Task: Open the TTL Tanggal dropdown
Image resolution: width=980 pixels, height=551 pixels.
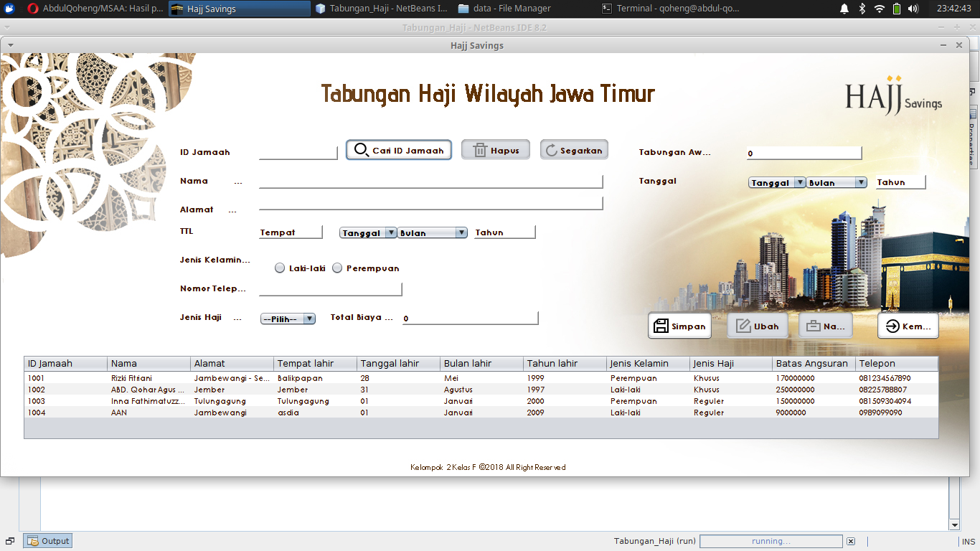Action: click(368, 232)
